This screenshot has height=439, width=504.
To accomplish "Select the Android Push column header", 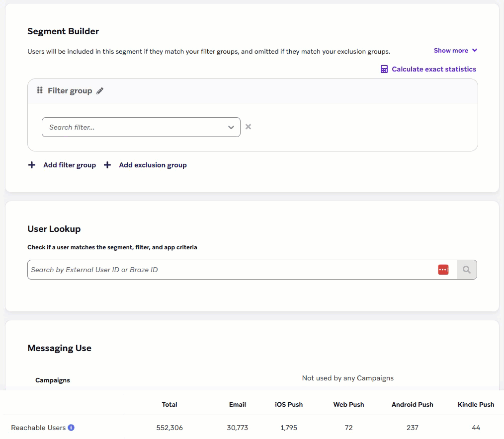I will 412,405.
